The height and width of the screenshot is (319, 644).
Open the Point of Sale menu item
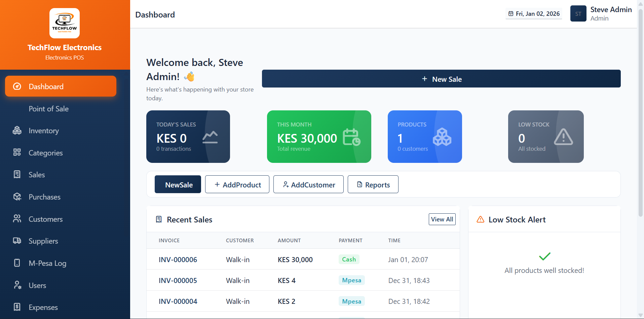(x=48, y=109)
